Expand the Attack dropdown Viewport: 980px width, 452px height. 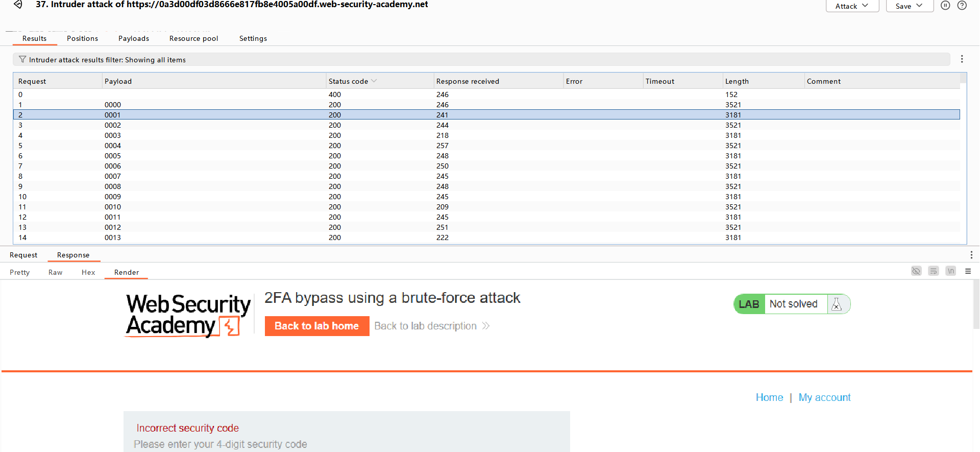point(852,6)
